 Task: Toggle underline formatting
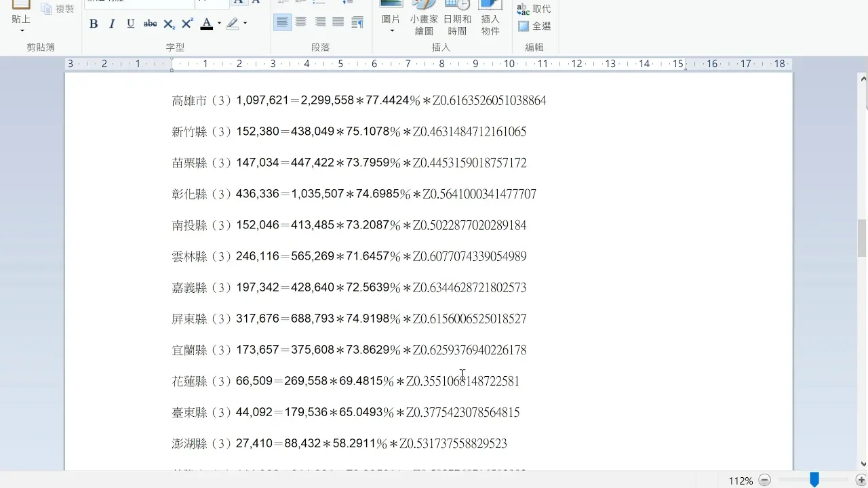(131, 24)
